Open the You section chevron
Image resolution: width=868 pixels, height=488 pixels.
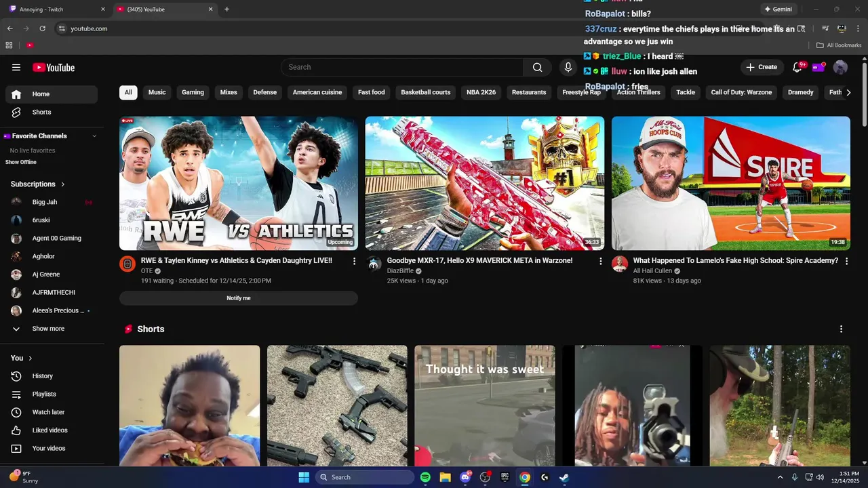click(30, 358)
